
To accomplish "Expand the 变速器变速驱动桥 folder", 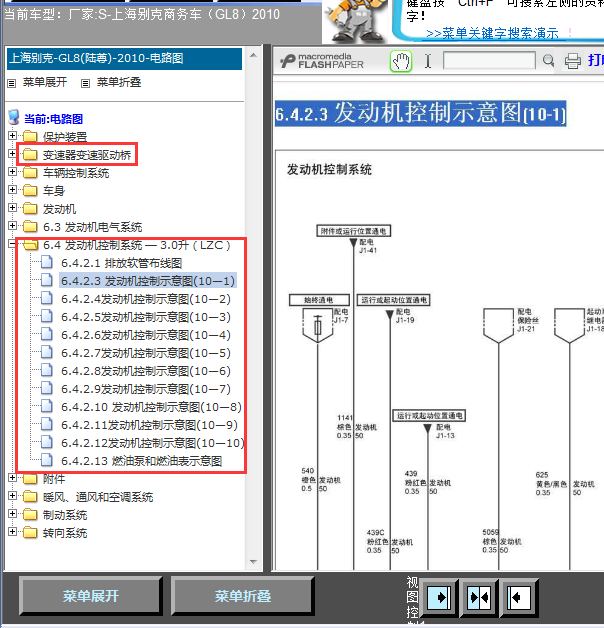I will click(x=12, y=153).
